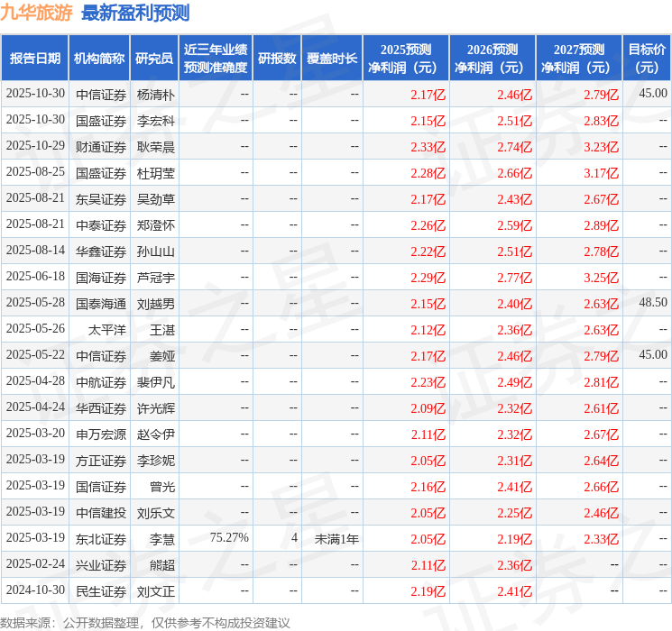Click 3.25亿 in 国海证券 row
This screenshot has height=631, width=672.
point(602,278)
